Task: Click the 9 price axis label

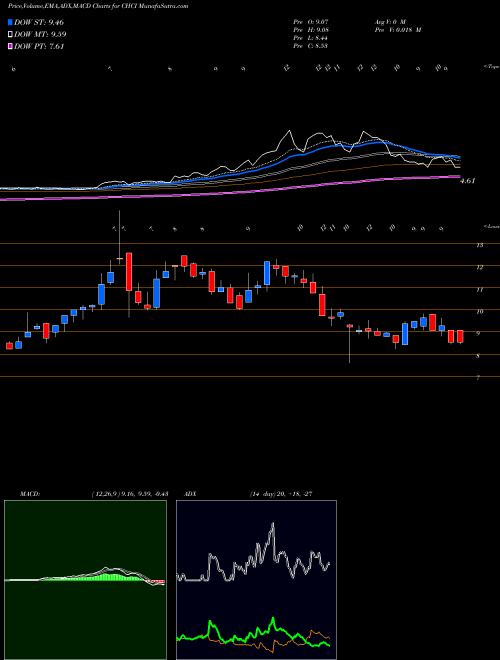Action: click(478, 334)
